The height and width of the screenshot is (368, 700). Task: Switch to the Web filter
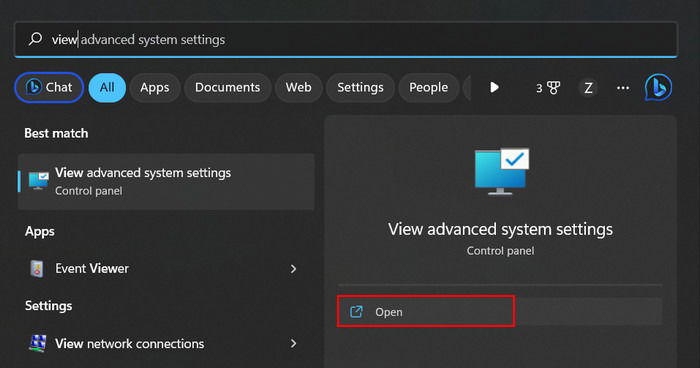299,88
